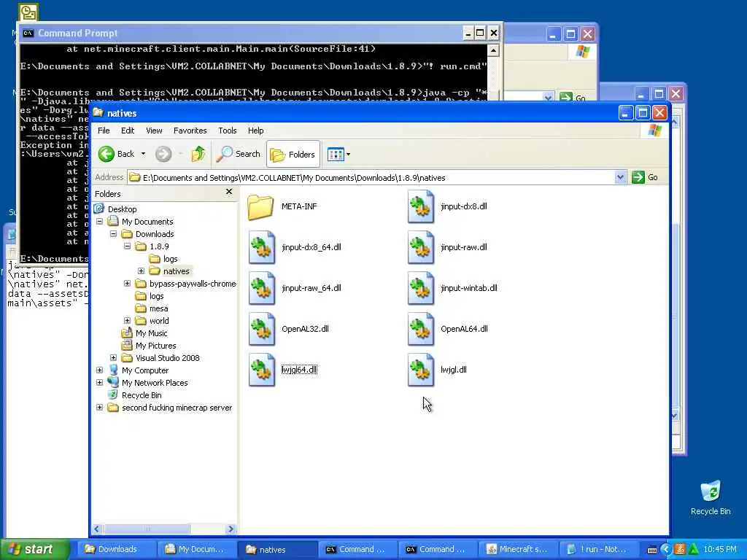Click the grey Forward arrow icon
747x560 pixels.
163,154
